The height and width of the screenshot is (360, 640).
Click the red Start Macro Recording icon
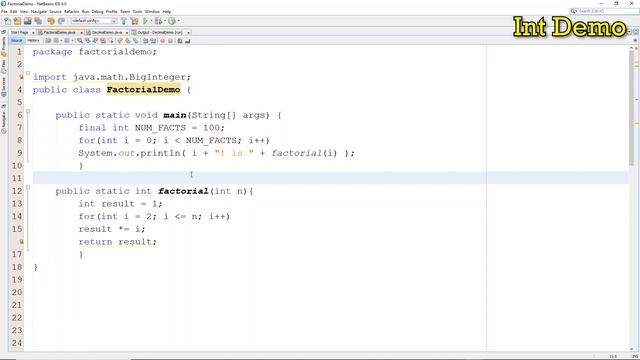click(x=162, y=41)
